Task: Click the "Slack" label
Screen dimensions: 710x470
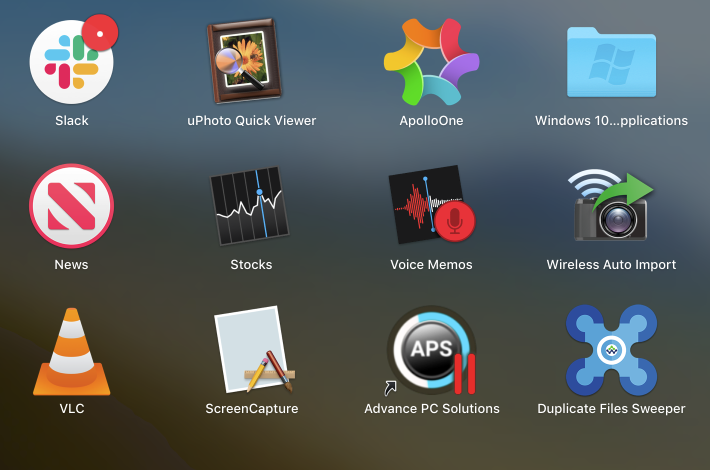Action: 72,120
